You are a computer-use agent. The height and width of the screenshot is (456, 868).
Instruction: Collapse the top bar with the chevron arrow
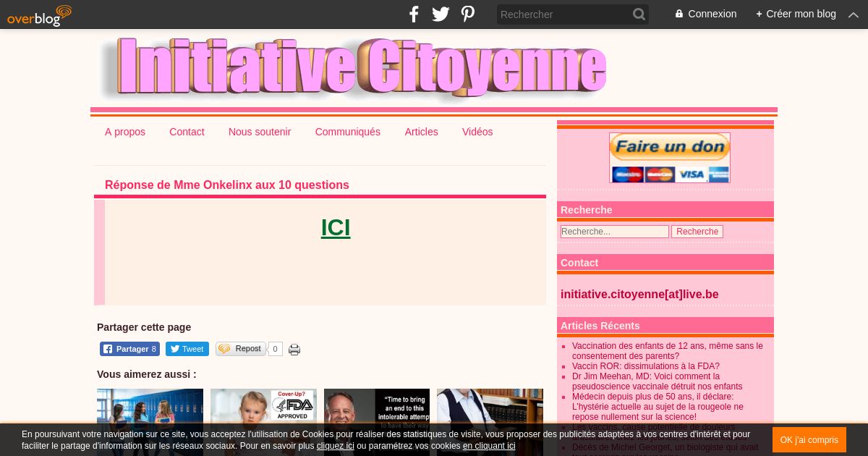(x=854, y=14)
